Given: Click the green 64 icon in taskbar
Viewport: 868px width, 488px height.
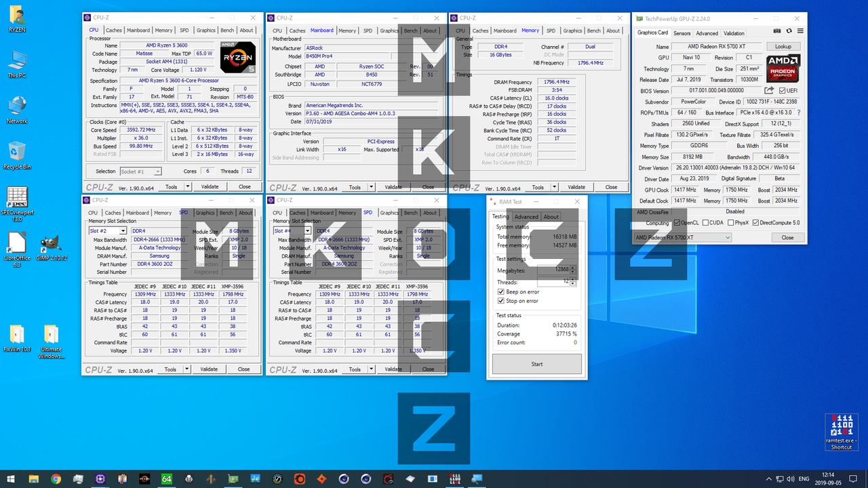Looking at the screenshot, I should [167, 479].
